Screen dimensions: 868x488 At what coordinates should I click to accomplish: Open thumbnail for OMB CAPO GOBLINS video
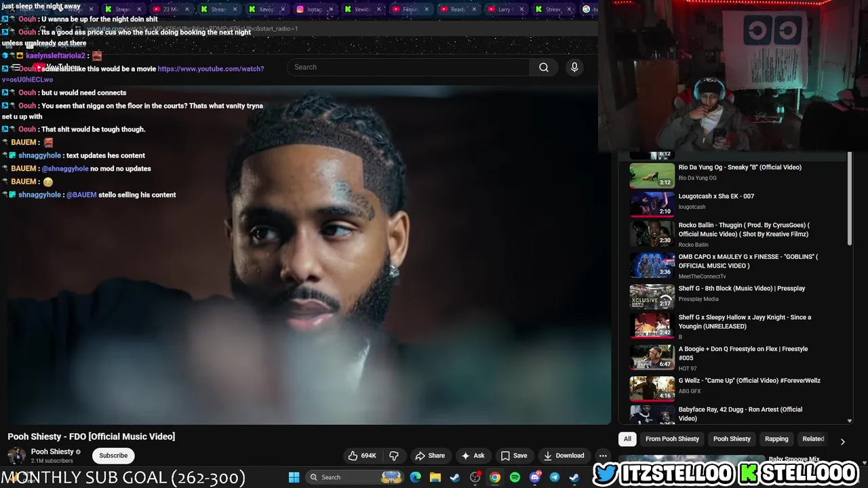(652, 265)
